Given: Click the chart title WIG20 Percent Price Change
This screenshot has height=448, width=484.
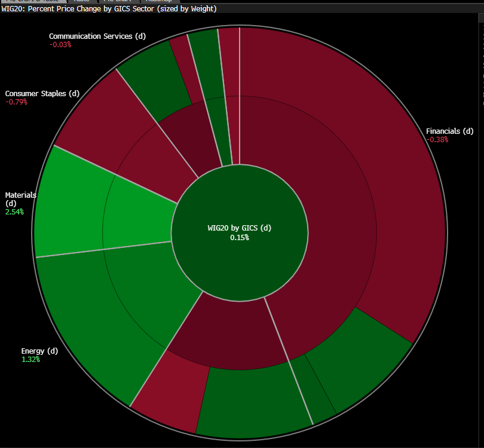Looking at the screenshot, I should 109,8.
